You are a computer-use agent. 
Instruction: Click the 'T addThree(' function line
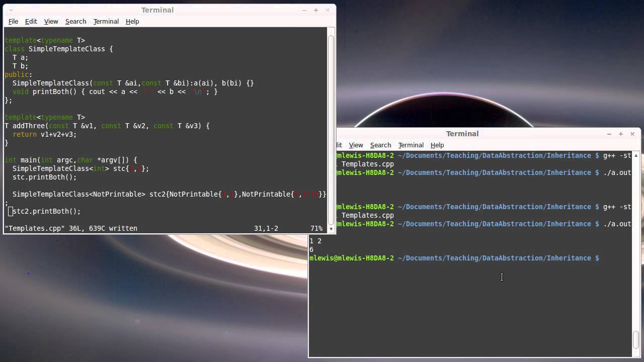click(x=107, y=126)
